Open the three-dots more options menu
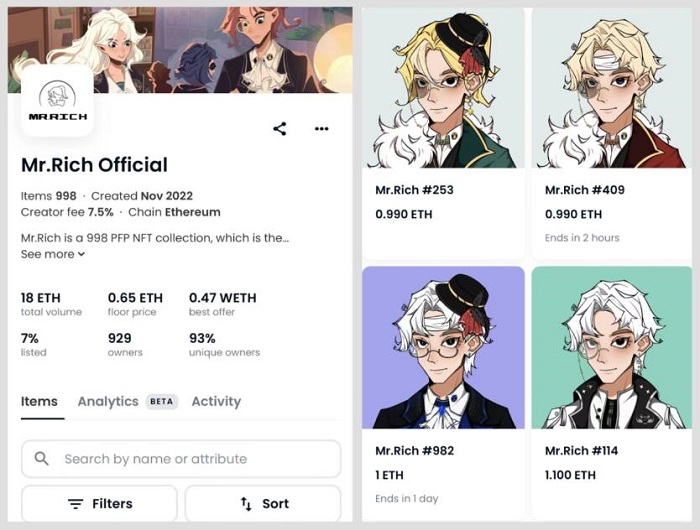Screen dimensions: 700x530 [321, 129]
